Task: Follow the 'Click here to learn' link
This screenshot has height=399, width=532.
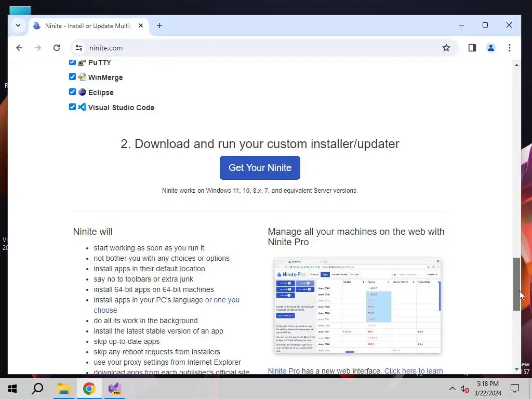Action: pyautogui.click(x=414, y=371)
